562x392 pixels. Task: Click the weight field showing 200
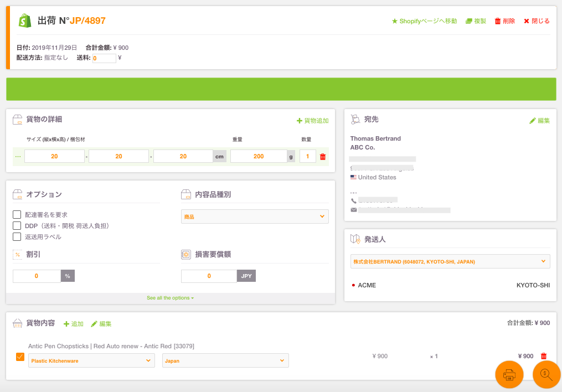259,156
